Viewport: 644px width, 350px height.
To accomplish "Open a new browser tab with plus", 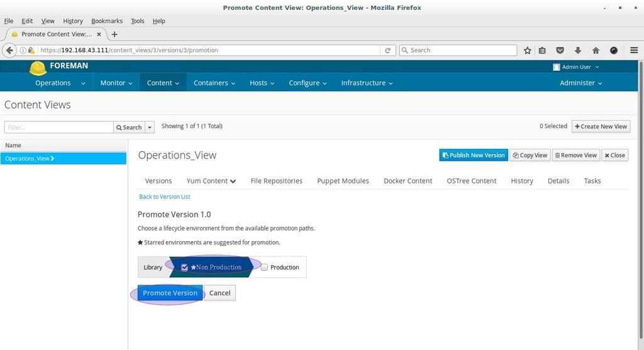I will [114, 35].
